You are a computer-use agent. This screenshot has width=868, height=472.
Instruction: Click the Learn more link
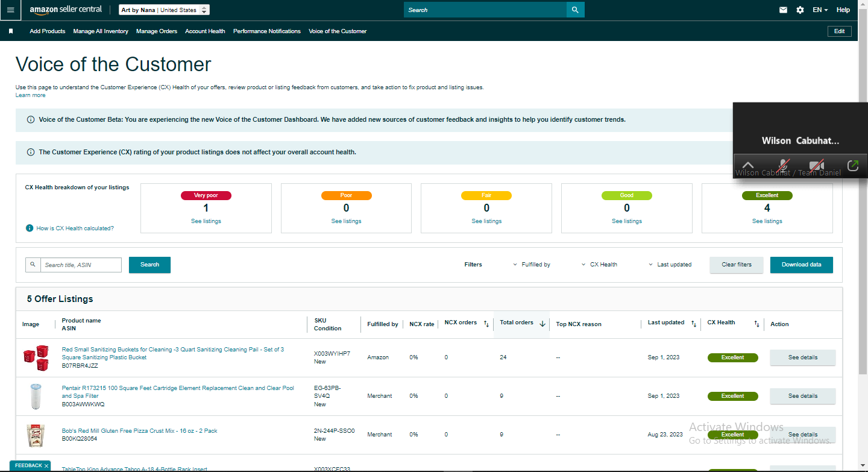[31, 95]
